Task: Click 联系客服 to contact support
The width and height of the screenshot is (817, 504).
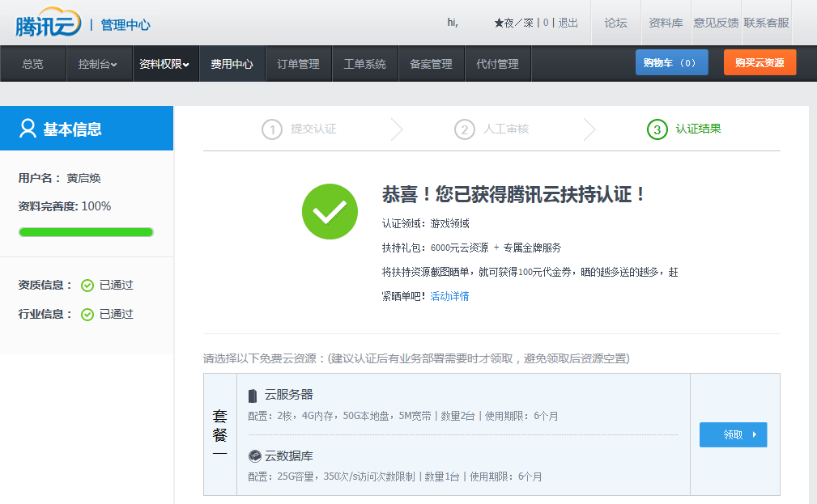Action: tap(767, 23)
